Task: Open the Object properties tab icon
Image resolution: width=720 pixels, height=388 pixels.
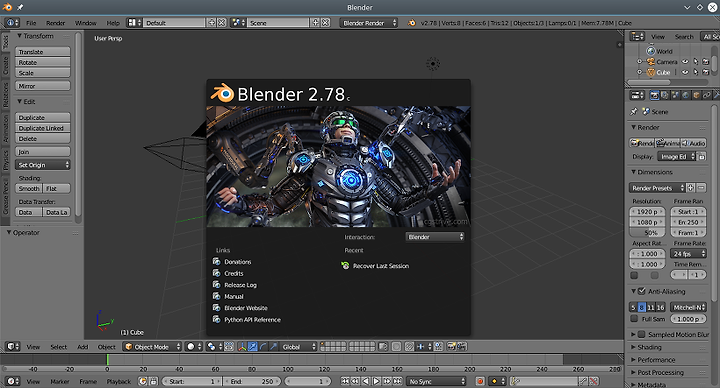Action: point(697,95)
